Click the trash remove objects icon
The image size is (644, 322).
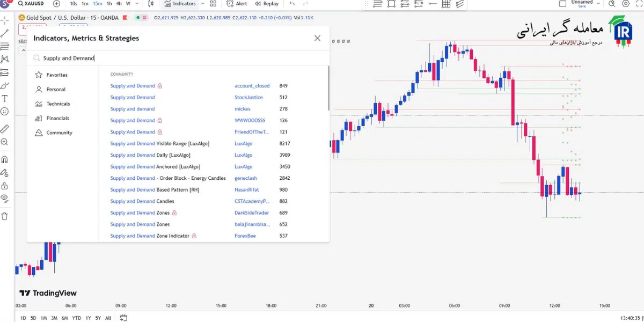pyautogui.click(x=5, y=216)
